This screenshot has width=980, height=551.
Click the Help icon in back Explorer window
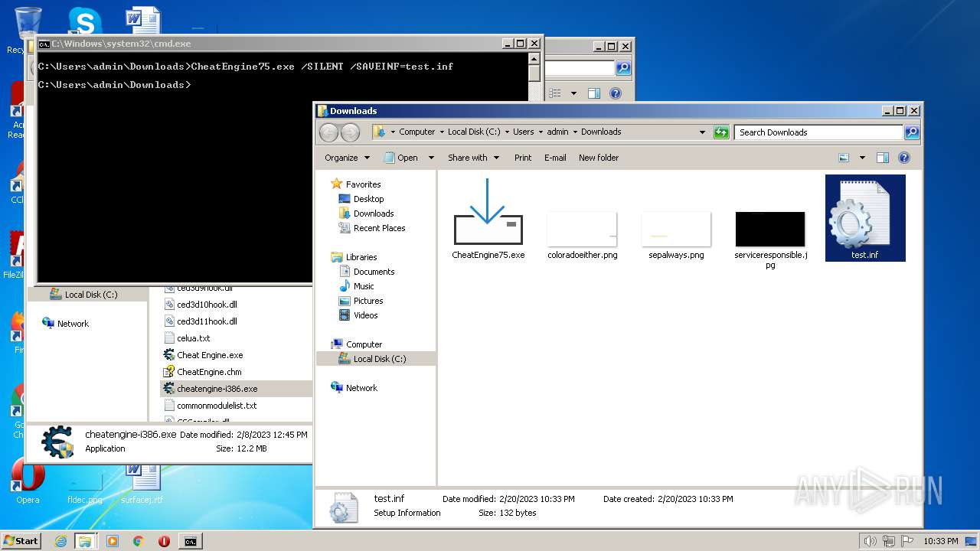(x=615, y=93)
